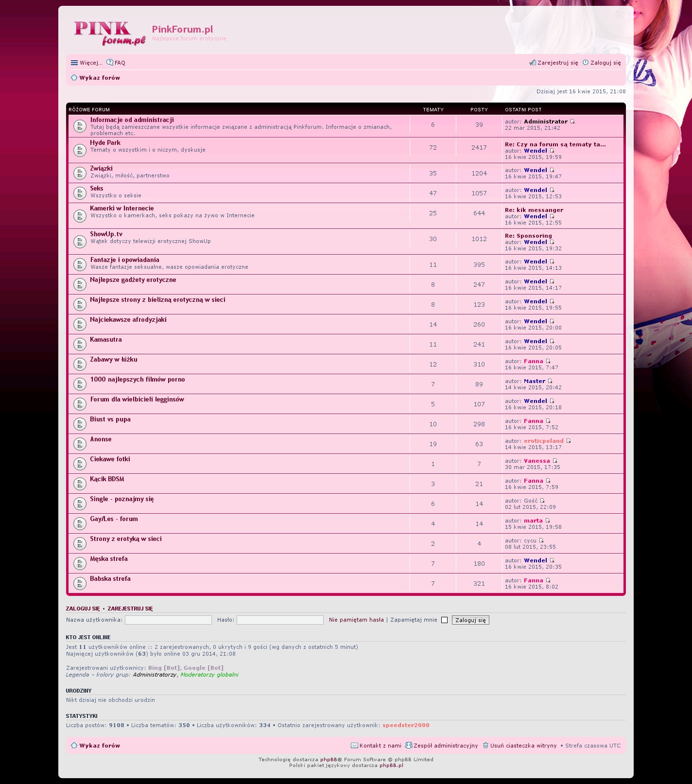The width and height of the screenshot is (692, 784).
Task: View latest post icon in 1000 najlepszych filmów row
Action: (x=550, y=381)
